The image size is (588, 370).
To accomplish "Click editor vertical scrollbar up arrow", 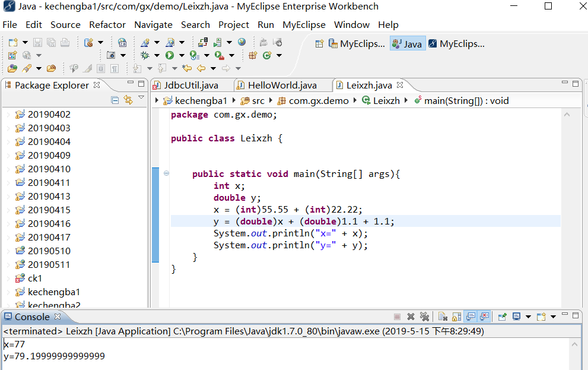I will [x=567, y=115].
